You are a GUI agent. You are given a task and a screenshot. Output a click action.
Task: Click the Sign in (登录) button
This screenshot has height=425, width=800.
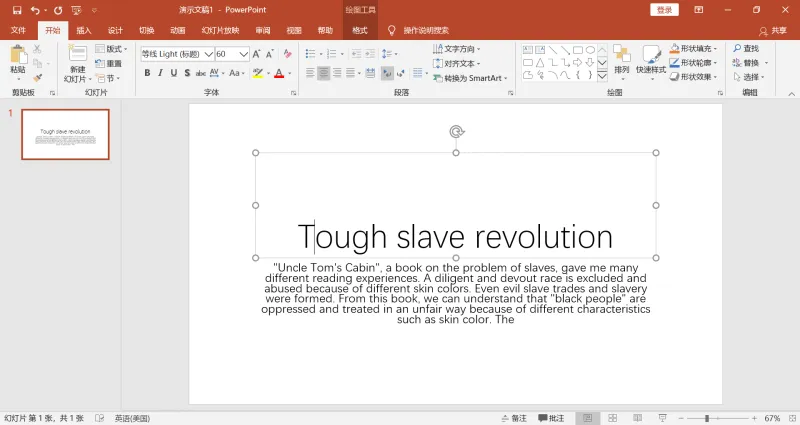point(664,10)
